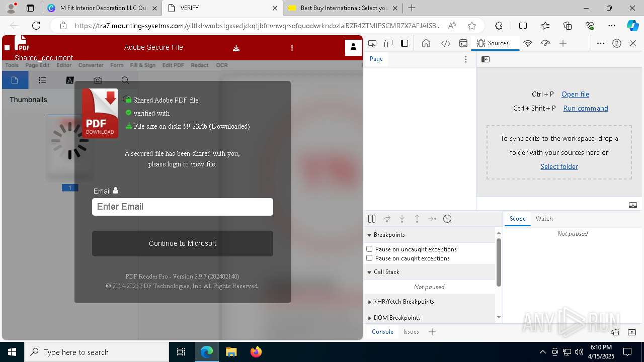Screen dimensions: 644x362
Task: Toggle device emulation in DevTools
Action: [388, 43]
